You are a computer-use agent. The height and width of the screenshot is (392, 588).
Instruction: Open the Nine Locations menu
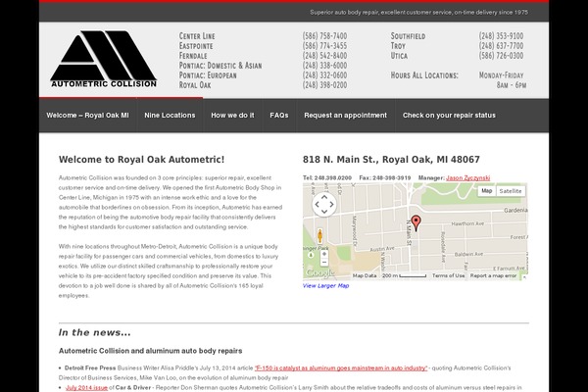[170, 116]
